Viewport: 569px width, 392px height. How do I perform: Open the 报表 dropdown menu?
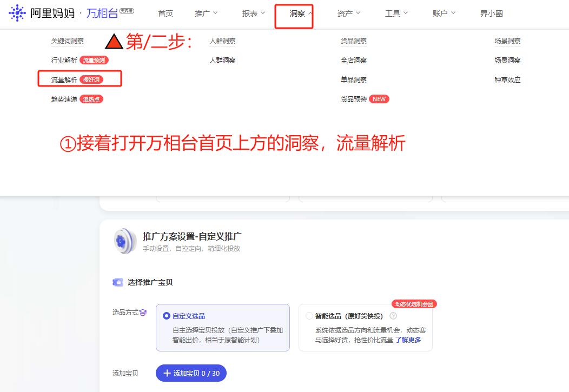pyautogui.click(x=254, y=14)
